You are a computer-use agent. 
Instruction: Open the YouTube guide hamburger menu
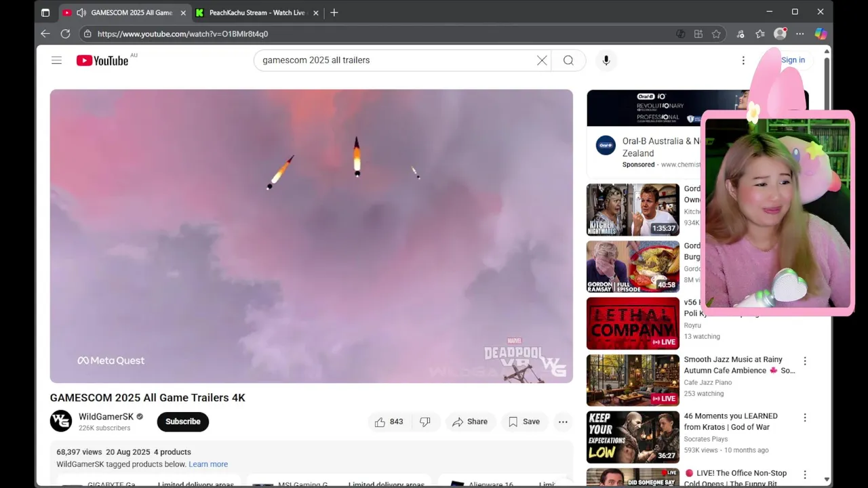(x=56, y=60)
